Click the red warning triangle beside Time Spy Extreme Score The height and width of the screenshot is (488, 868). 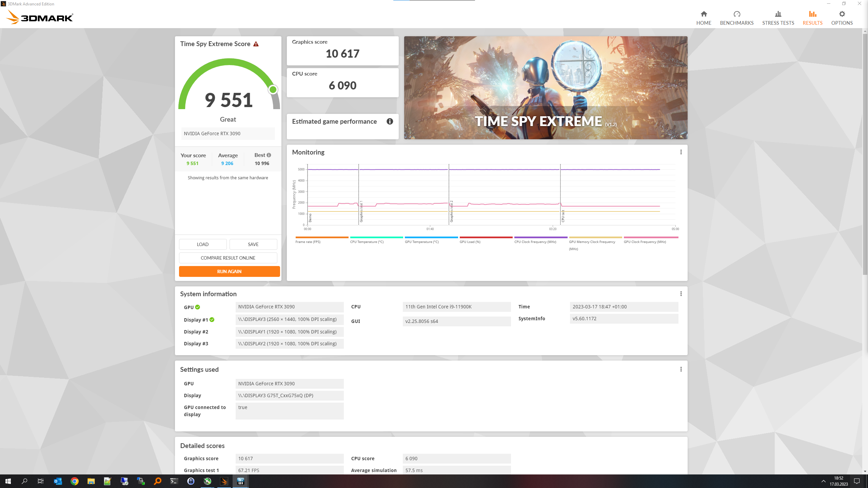pos(256,44)
